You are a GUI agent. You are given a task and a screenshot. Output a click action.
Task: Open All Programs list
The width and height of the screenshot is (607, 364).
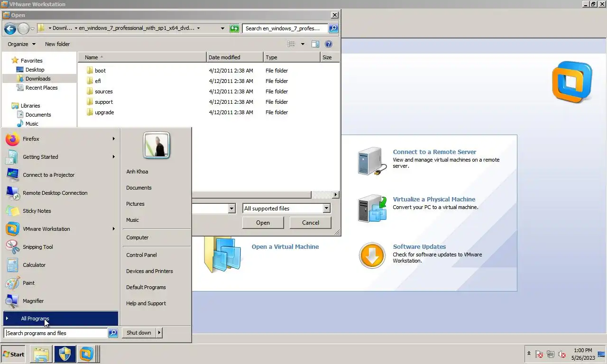(x=61, y=318)
